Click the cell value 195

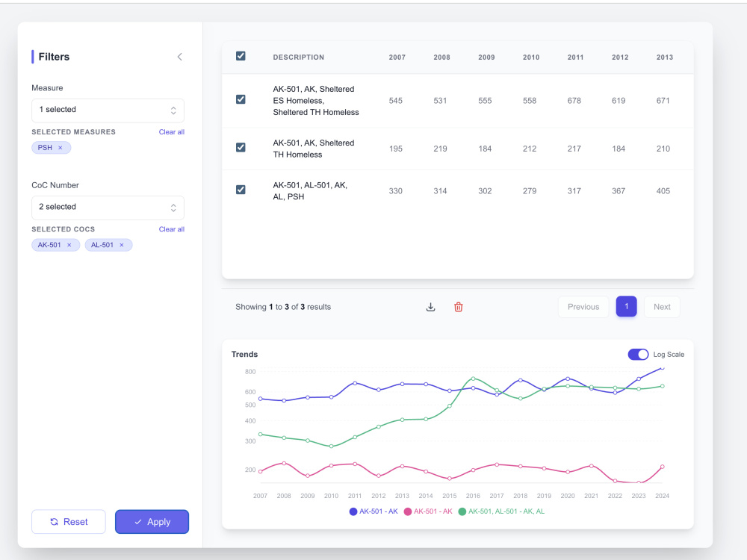pos(395,149)
